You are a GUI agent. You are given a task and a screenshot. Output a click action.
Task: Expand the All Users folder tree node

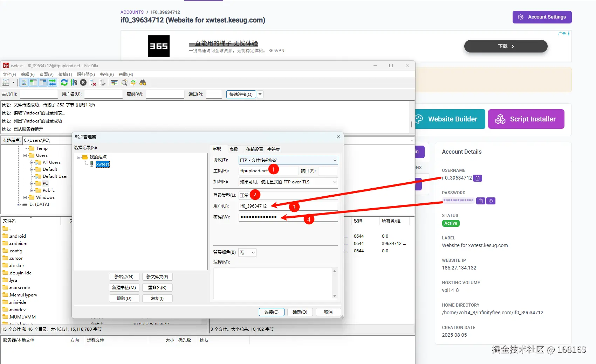(x=32, y=162)
